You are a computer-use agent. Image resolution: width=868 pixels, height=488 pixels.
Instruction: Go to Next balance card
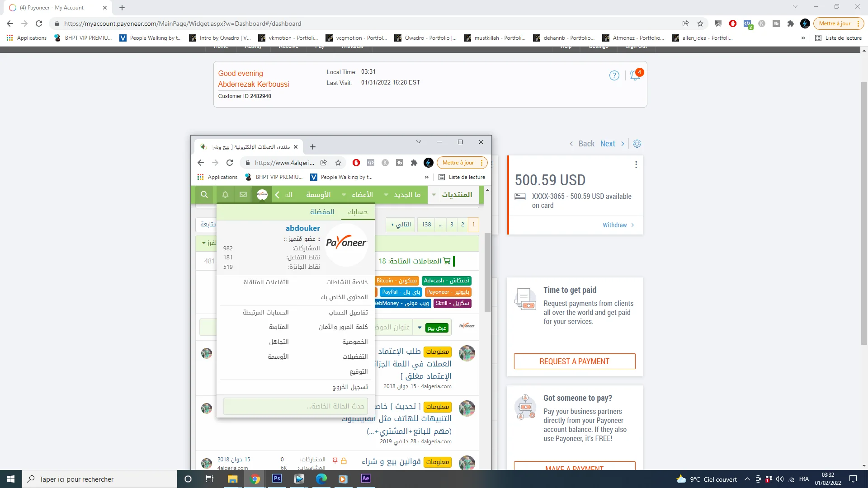tap(608, 144)
